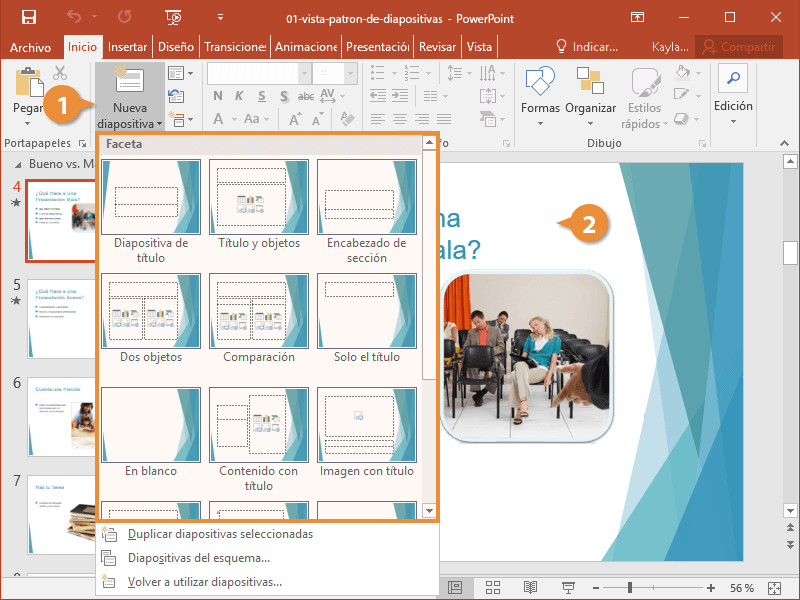Image resolution: width=800 pixels, height=600 pixels.
Task: Click the slide pane vertical scroll thumb
Action: pos(790,252)
